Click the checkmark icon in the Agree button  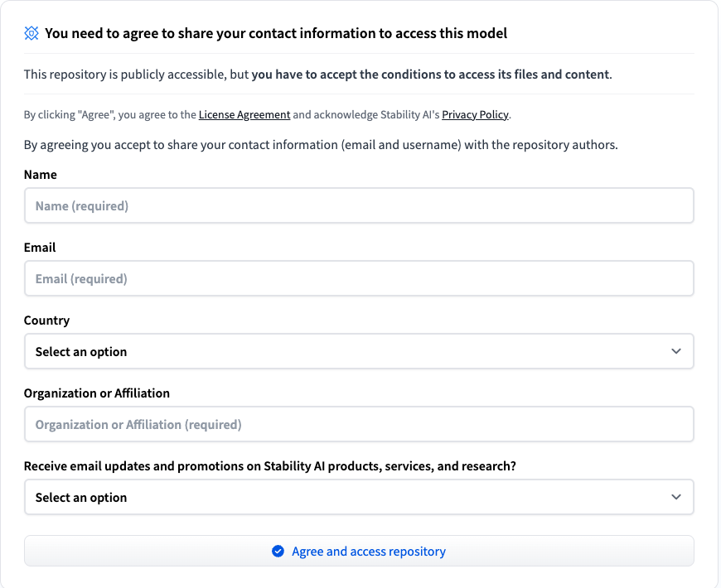[278, 552]
